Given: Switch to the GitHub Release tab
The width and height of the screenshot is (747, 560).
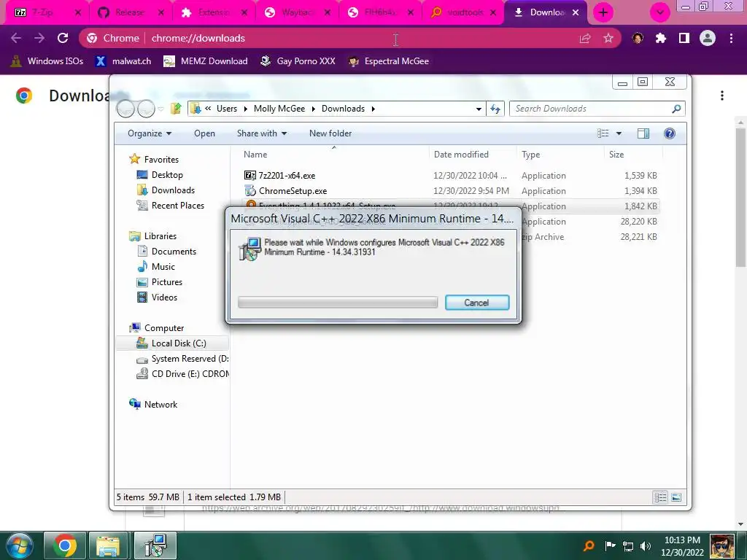Looking at the screenshot, I should (130, 12).
